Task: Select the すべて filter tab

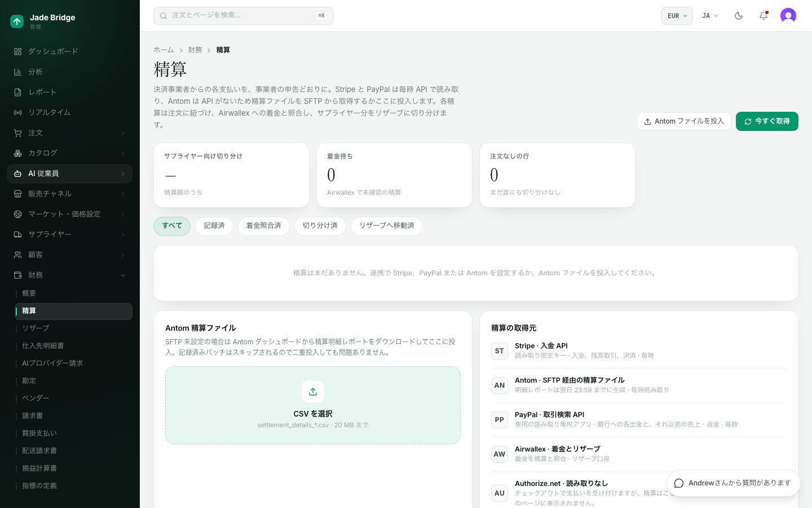Action: tap(172, 226)
